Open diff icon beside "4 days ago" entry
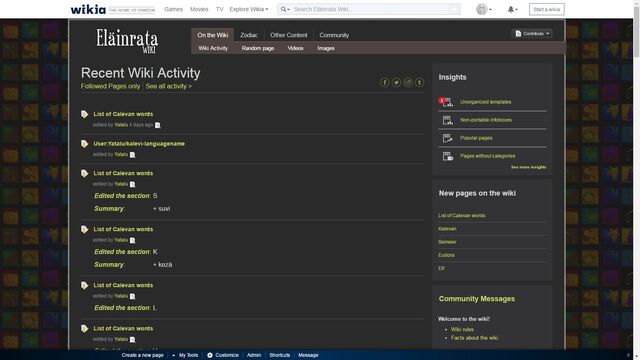 point(158,125)
